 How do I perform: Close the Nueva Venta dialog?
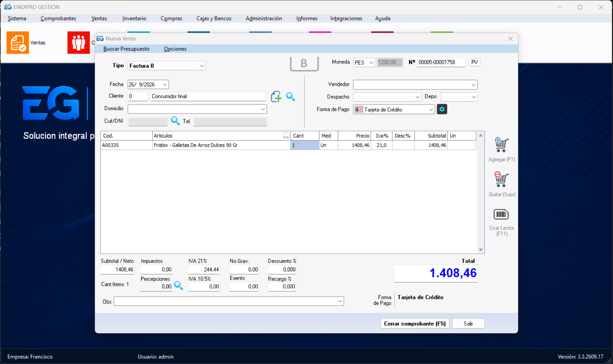click(511, 39)
